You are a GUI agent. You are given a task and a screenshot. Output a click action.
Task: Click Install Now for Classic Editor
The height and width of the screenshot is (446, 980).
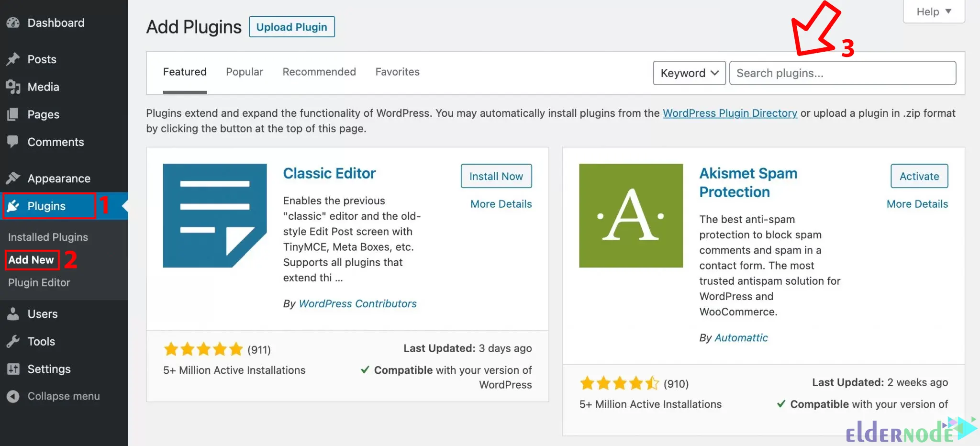pyautogui.click(x=496, y=176)
